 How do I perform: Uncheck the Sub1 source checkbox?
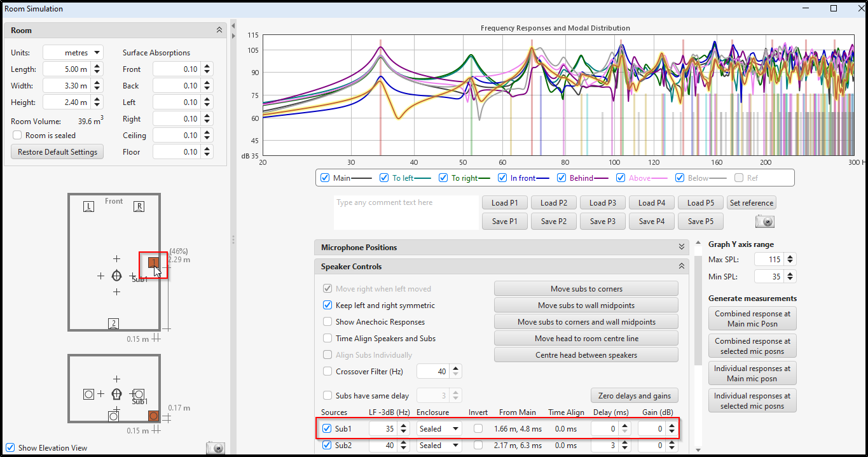pos(327,428)
